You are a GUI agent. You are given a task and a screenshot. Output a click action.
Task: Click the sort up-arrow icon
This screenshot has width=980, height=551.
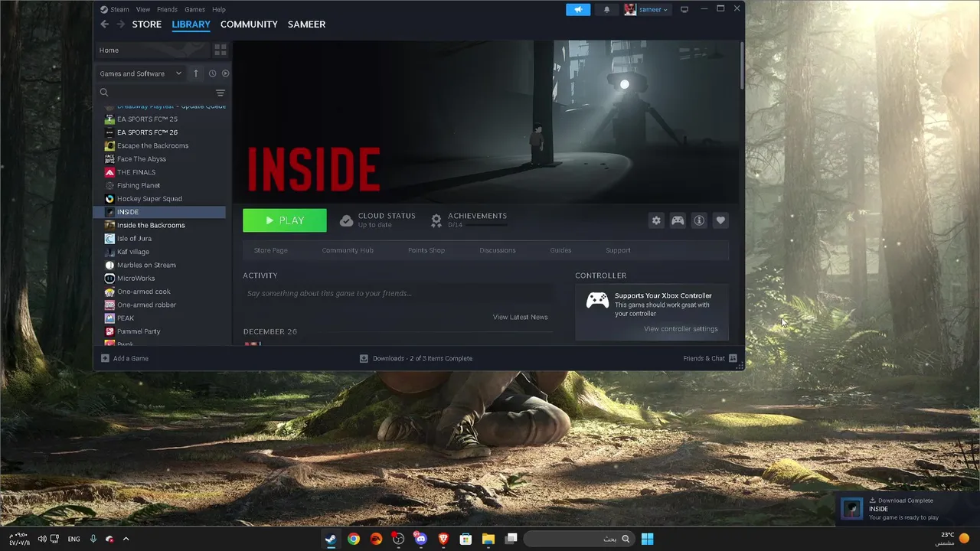pyautogui.click(x=196, y=73)
